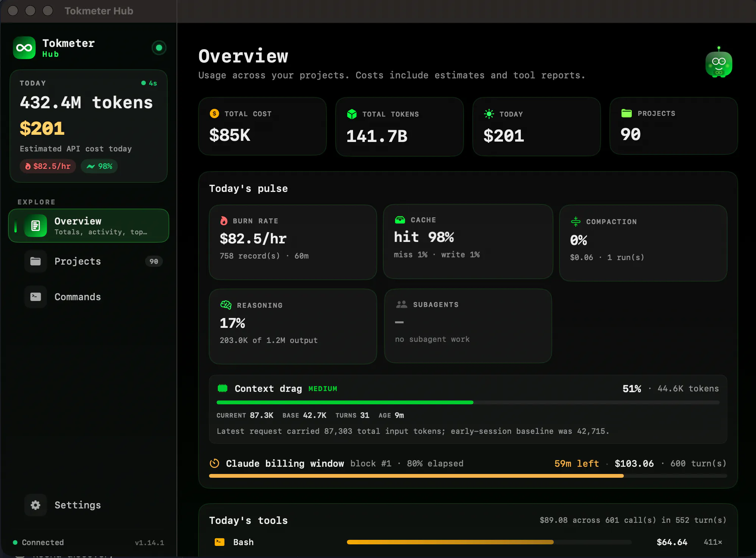Click the robot mascot icon in Overview header
The image size is (756, 558).
tap(719, 62)
